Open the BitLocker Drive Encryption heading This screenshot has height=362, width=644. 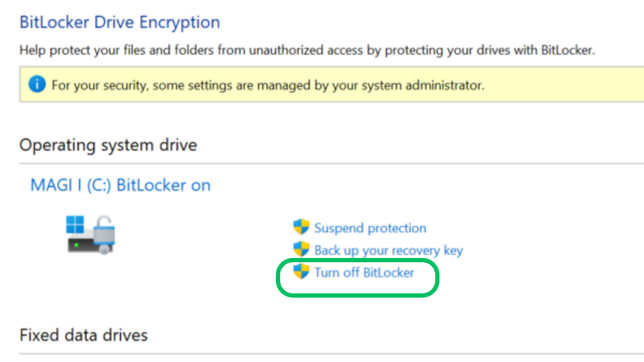click(120, 22)
